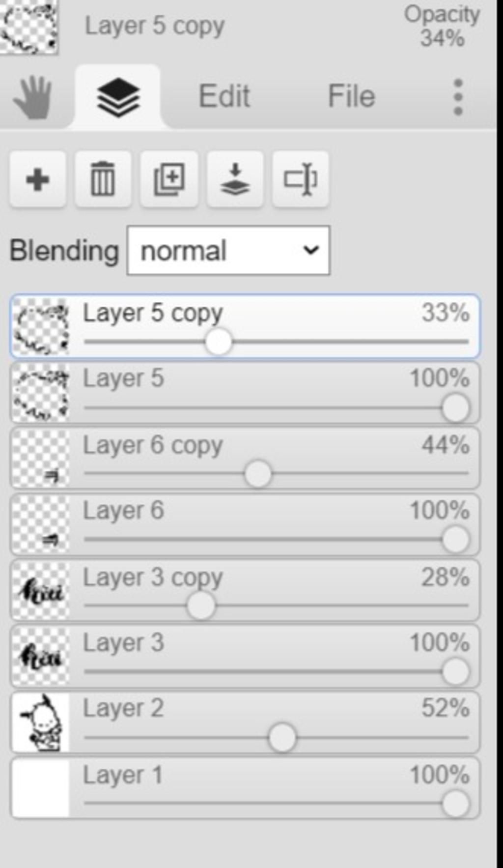Merge layer down icon
This screenshot has height=868, width=503.
point(235,179)
